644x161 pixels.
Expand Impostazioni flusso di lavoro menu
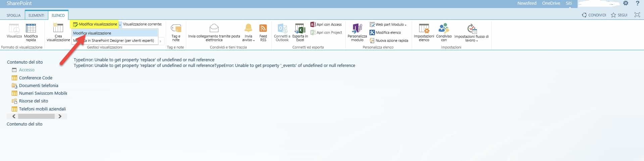click(x=472, y=32)
